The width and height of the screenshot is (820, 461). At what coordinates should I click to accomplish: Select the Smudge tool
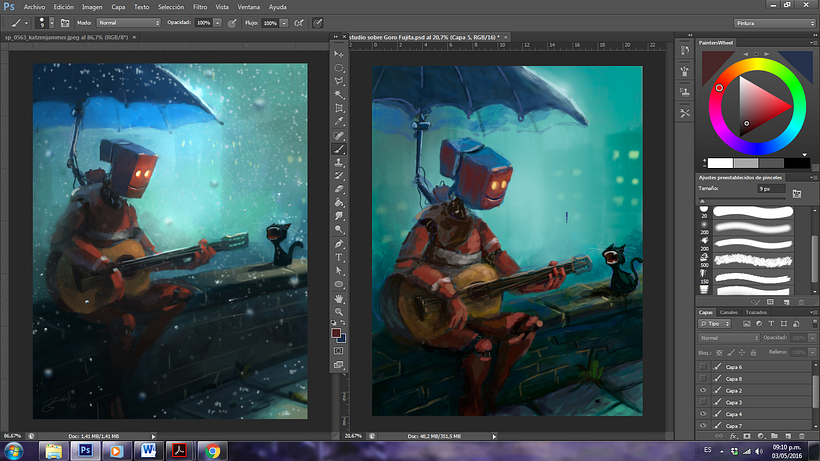(339, 216)
